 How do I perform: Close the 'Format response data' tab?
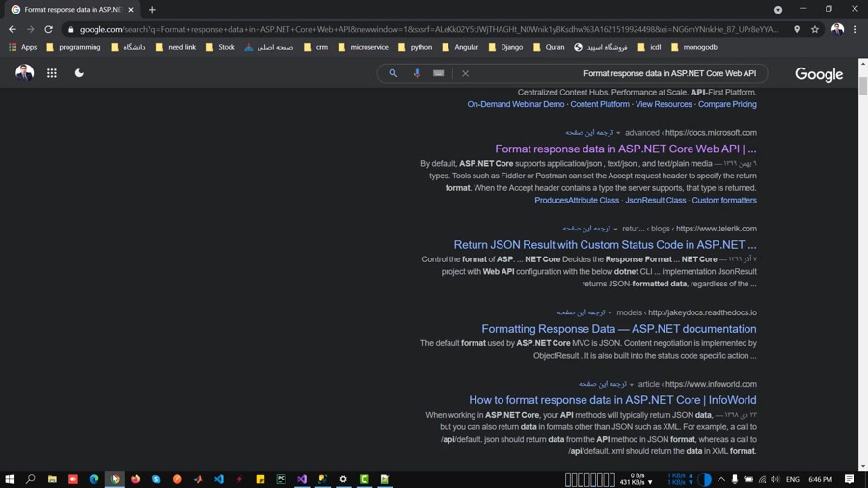tap(131, 10)
